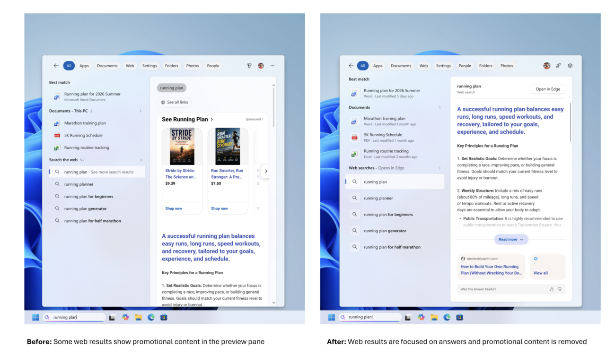The height and width of the screenshot is (364, 615).
Task: Select Excel icon for Running routine tracking, Before panel
Action: [x=57, y=147]
